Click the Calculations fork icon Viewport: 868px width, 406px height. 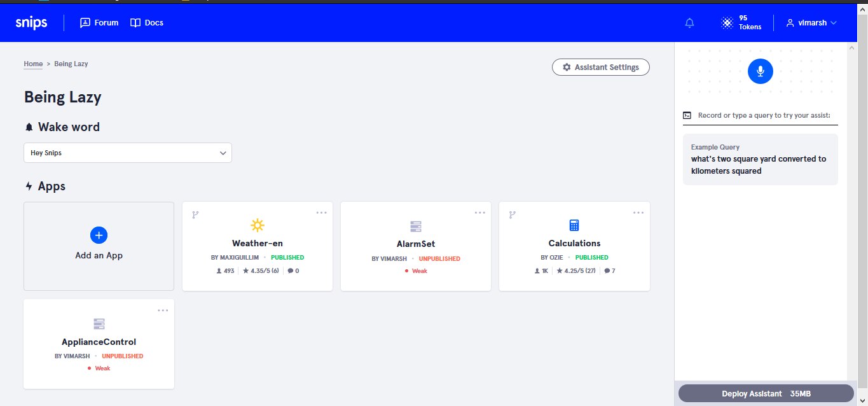[513, 214]
